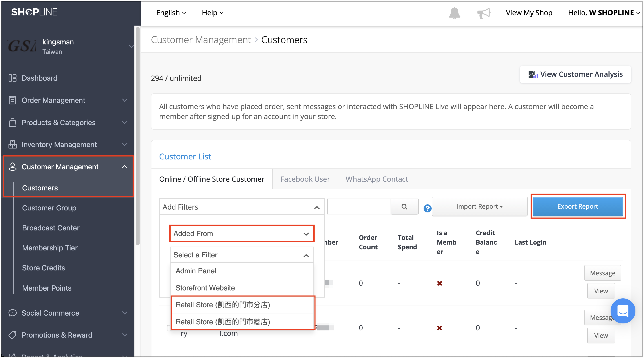Open the live chat bubble widget
This screenshot has width=644, height=358.
click(x=623, y=311)
